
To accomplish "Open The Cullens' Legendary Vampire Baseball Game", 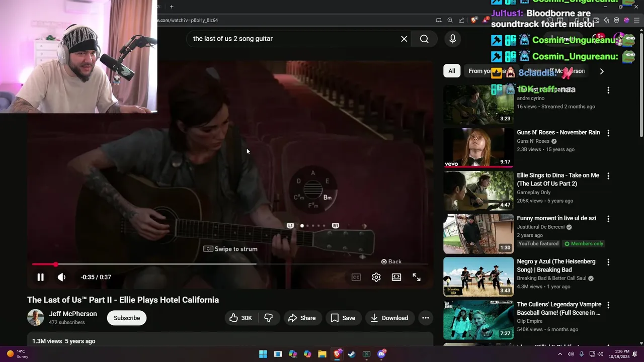I will (x=558, y=308).
